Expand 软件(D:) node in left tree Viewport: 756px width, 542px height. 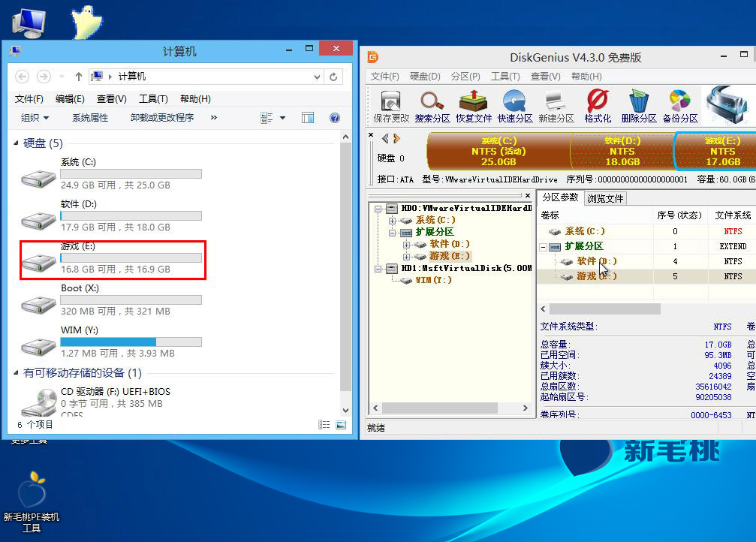pyautogui.click(x=406, y=245)
